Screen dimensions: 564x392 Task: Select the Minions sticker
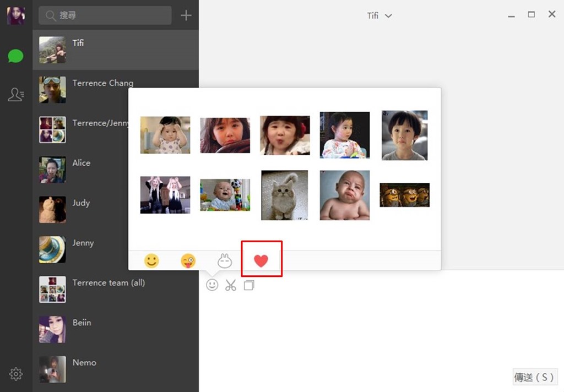click(x=404, y=195)
